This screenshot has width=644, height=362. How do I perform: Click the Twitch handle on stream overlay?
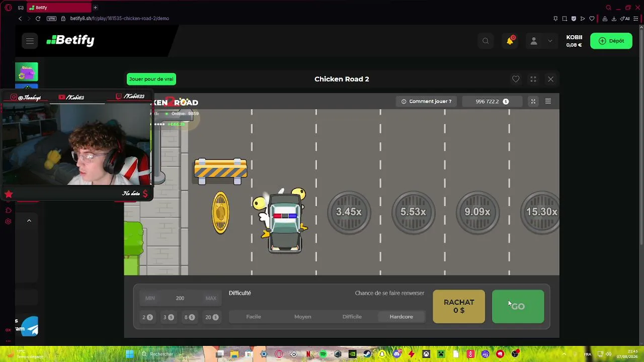[130, 97]
